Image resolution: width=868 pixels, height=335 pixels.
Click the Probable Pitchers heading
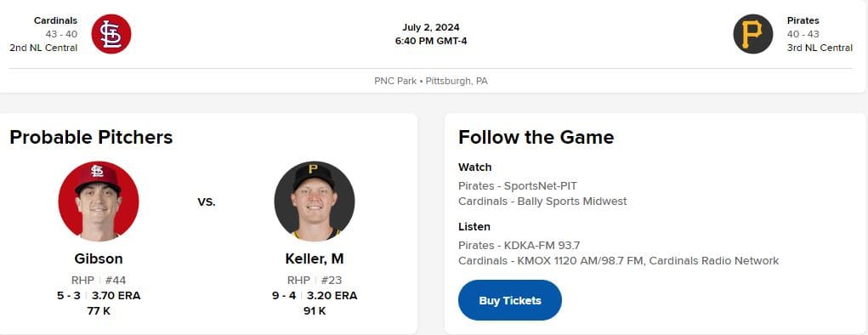pyautogui.click(x=91, y=138)
